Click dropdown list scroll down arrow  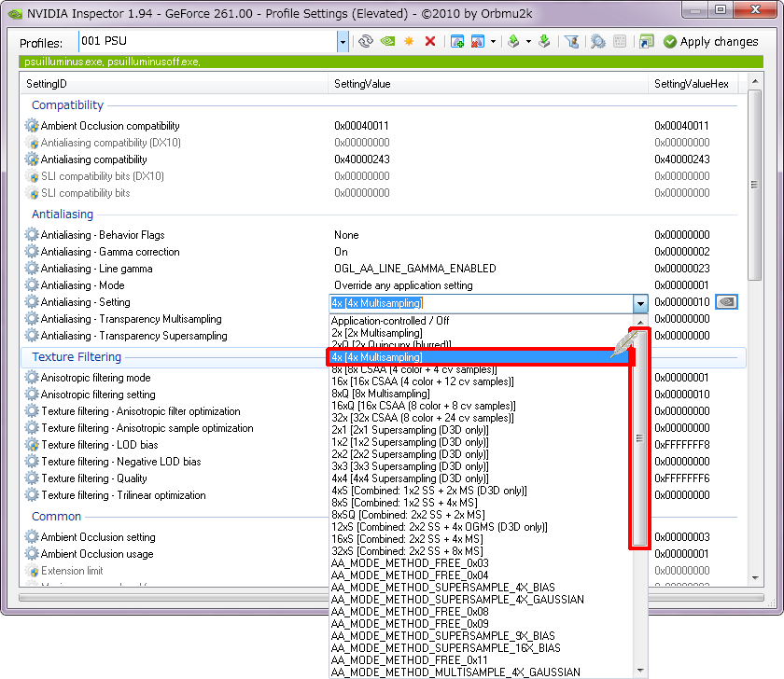click(640, 671)
